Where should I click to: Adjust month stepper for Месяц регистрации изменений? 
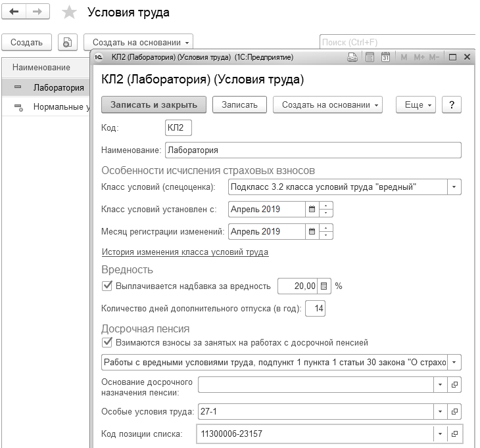[326, 231]
